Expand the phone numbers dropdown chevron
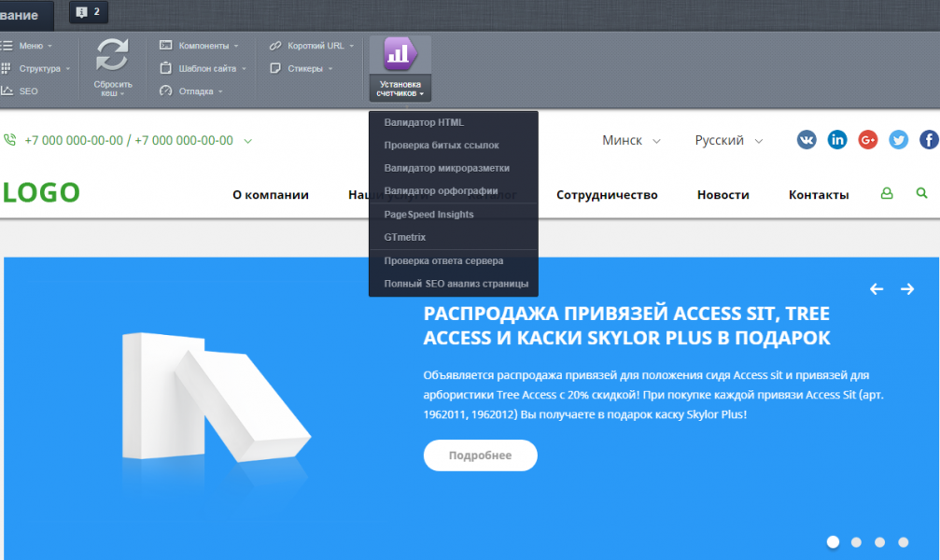Image resolution: width=940 pixels, height=560 pixels. tap(247, 141)
